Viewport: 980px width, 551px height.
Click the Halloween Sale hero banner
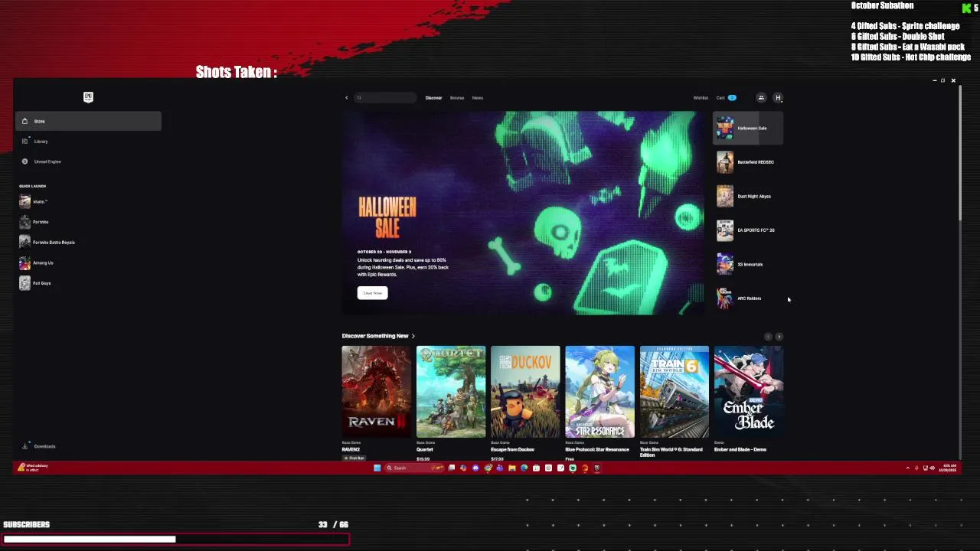tap(523, 213)
